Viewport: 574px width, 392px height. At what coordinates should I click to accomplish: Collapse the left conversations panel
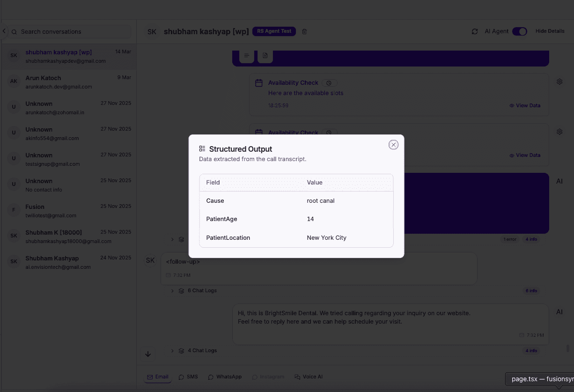pyautogui.click(x=4, y=31)
